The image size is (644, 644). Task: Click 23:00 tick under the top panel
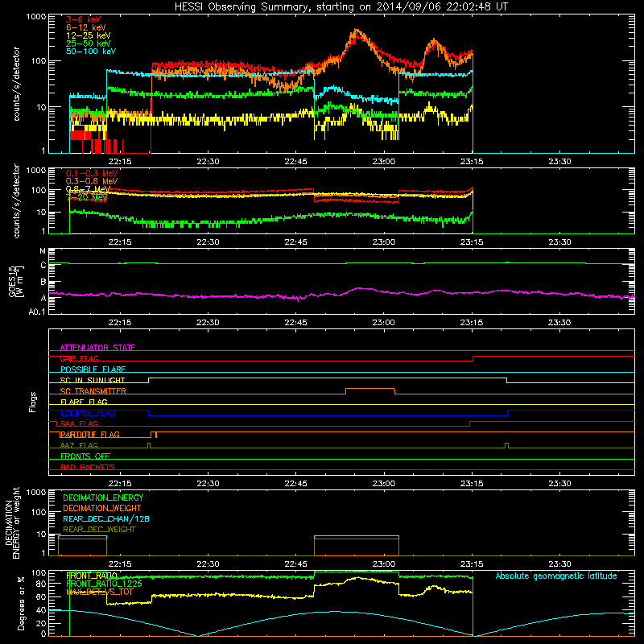[384, 162]
